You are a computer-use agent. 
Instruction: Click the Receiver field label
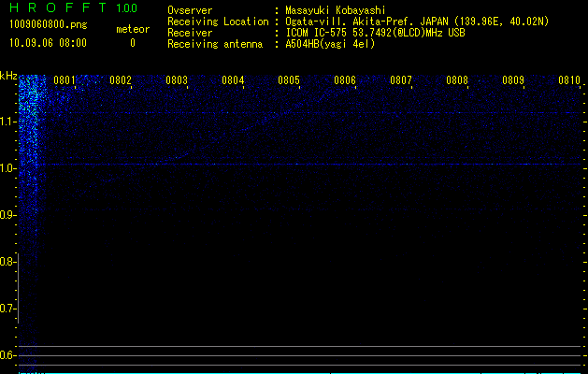tap(190, 33)
